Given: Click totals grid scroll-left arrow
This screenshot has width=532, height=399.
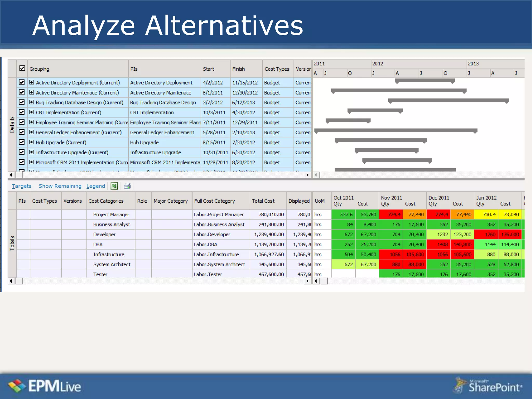Looking at the screenshot, I should pyautogui.click(x=11, y=281).
